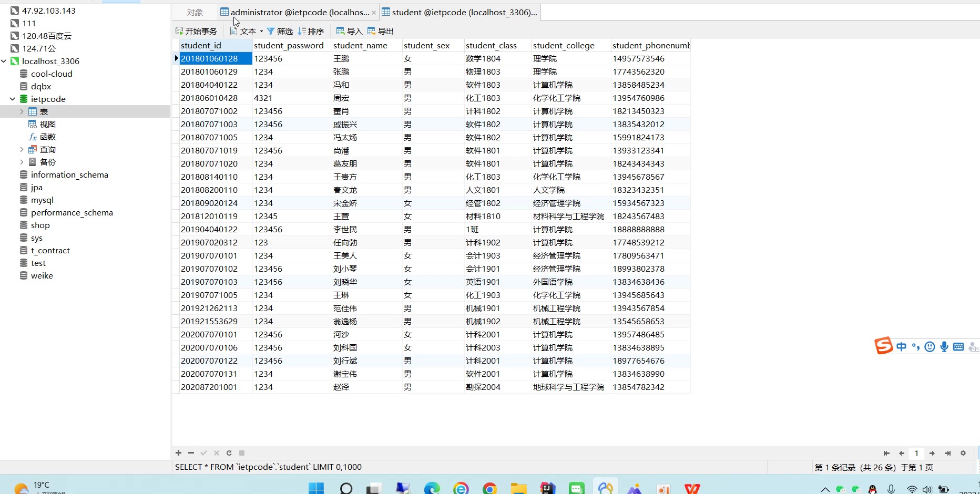The height and width of the screenshot is (494, 980).
Task: Collapse the localhost_3306 connection
Action: pos(4,61)
